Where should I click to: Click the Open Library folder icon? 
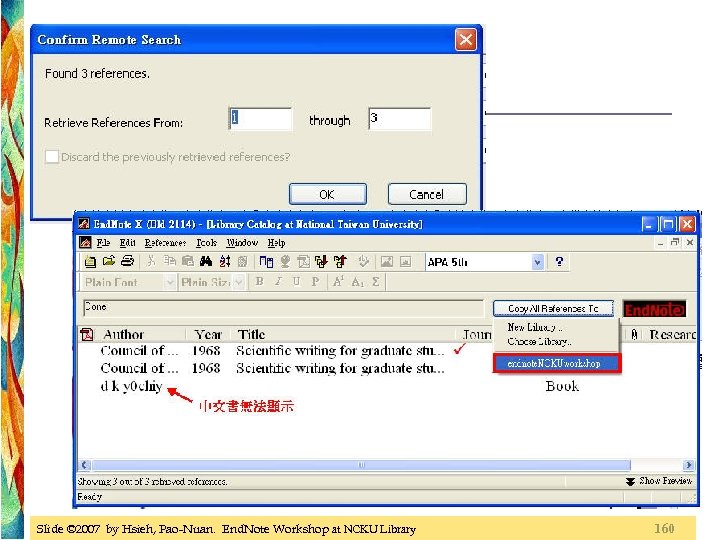(x=109, y=262)
